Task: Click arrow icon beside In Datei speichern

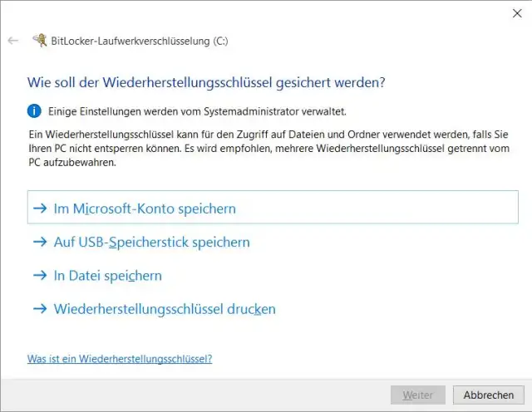Action: click(40, 276)
